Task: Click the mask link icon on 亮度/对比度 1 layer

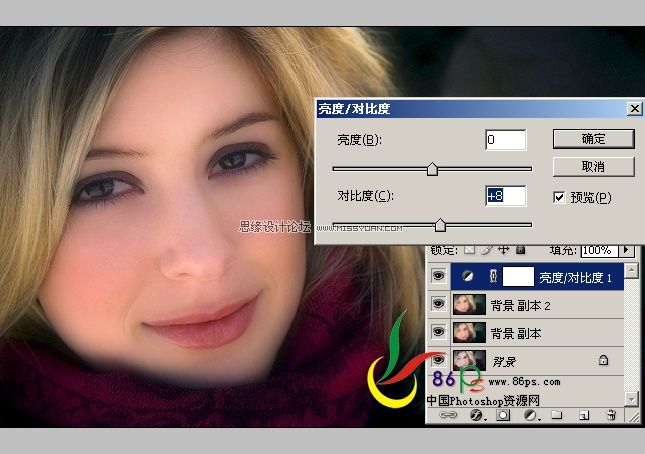Action: pyautogui.click(x=493, y=277)
